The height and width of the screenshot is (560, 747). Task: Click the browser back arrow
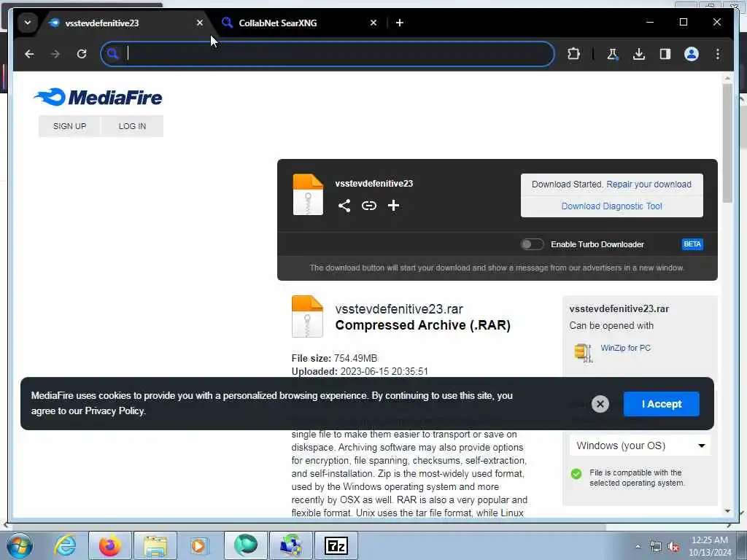[29, 54]
